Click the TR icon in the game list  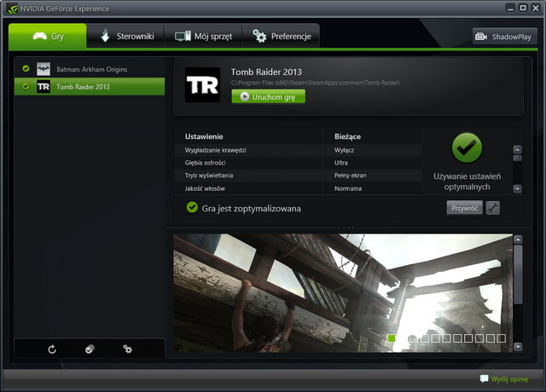tap(44, 87)
